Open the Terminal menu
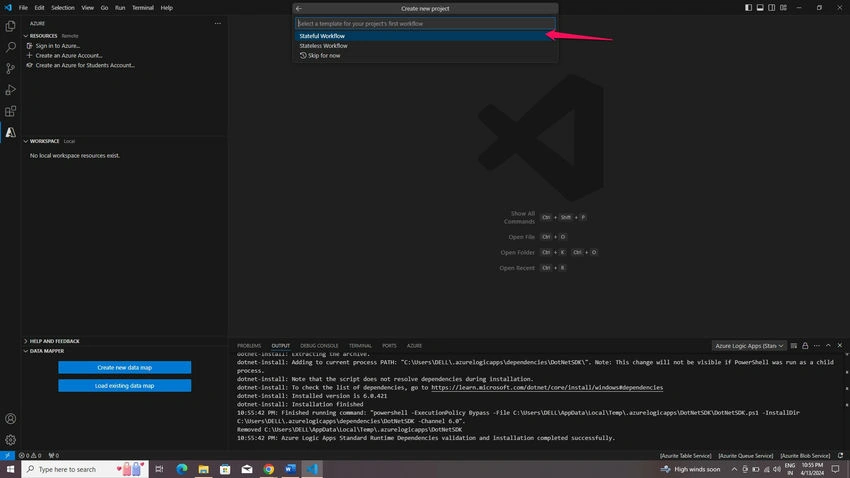The height and width of the screenshot is (478, 850). click(x=143, y=8)
